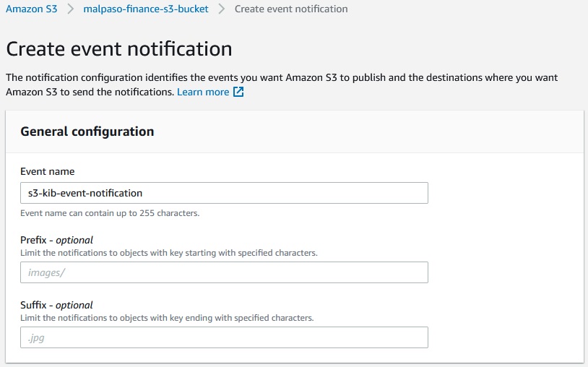The height and width of the screenshot is (367, 588).
Task: Click the notification configuration description paragraph
Action: (282, 77)
